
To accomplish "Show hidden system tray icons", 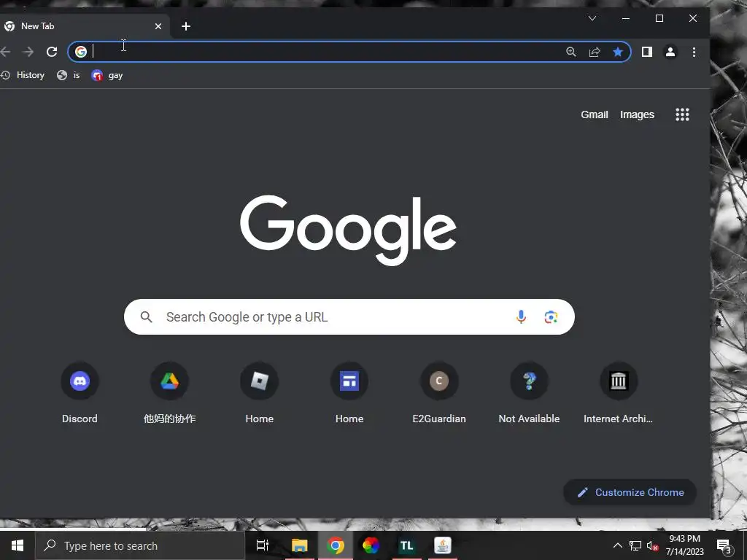I will pos(617,545).
